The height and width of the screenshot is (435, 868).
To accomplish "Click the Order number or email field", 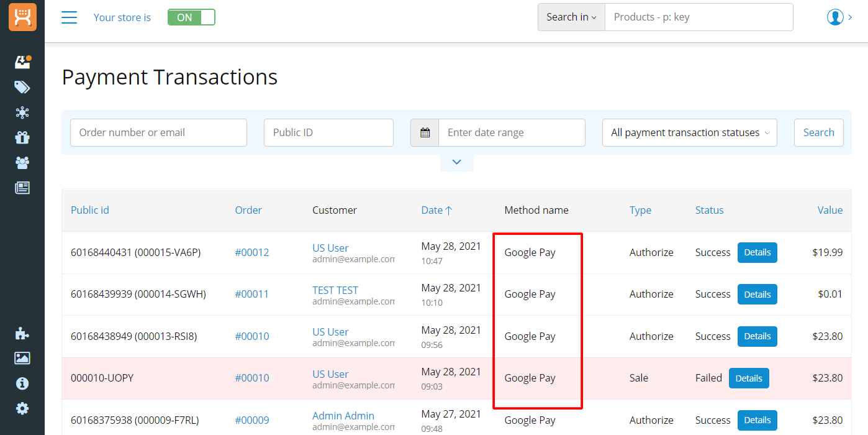I will (158, 132).
